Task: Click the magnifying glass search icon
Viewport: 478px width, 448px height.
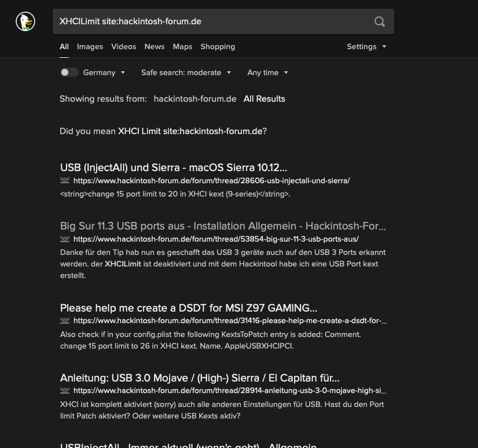Action: (x=380, y=21)
